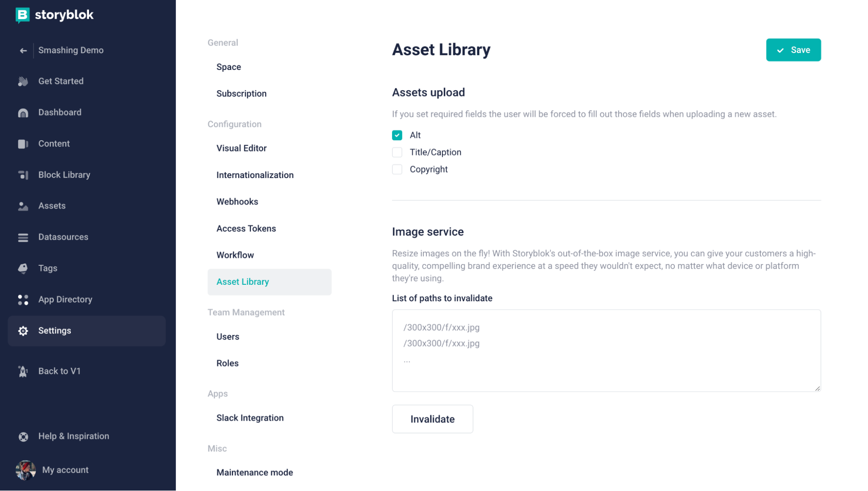
Task: Click the Invalidate button
Action: [432, 419]
